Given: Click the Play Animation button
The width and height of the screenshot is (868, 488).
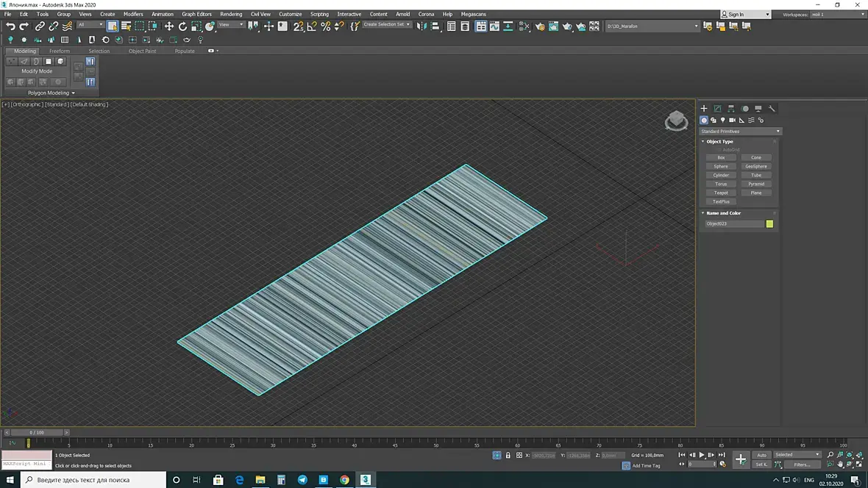Looking at the screenshot, I should click(x=702, y=455).
